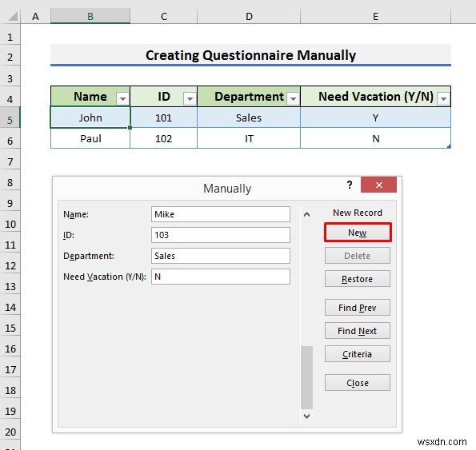Click the Sales cell in the table
The image size is (476, 450).
point(249,117)
